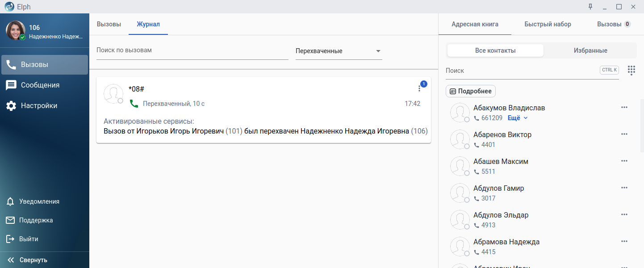Pin the window with the pin icon

pos(590,7)
